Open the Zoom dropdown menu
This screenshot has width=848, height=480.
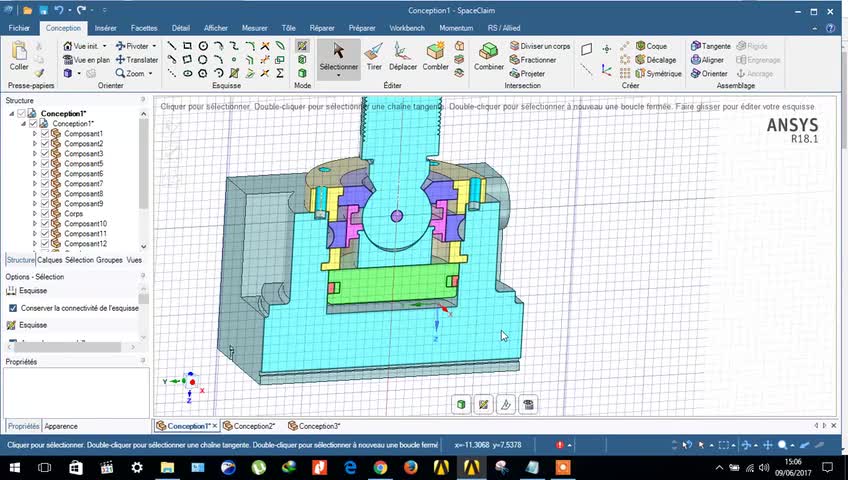[150, 74]
